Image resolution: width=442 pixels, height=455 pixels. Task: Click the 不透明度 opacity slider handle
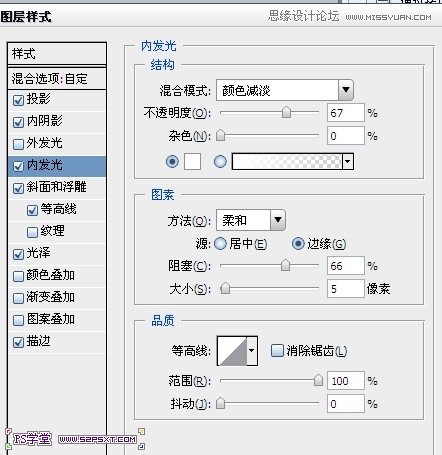pyautogui.click(x=286, y=113)
